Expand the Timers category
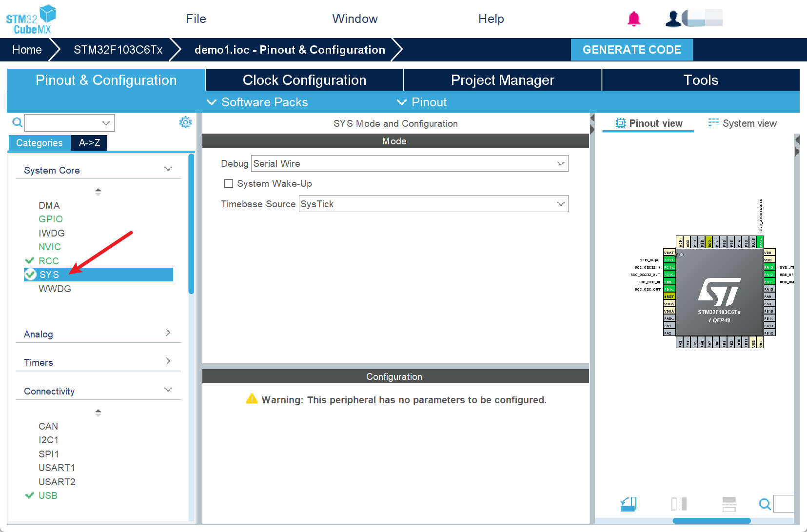The width and height of the screenshot is (807, 532). coord(168,361)
